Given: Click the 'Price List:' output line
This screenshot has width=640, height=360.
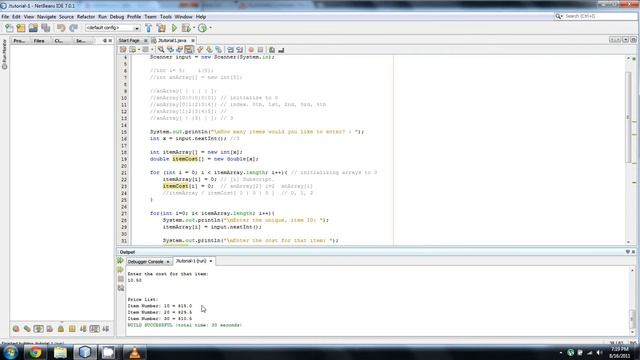Looking at the screenshot, I should (x=142, y=300).
